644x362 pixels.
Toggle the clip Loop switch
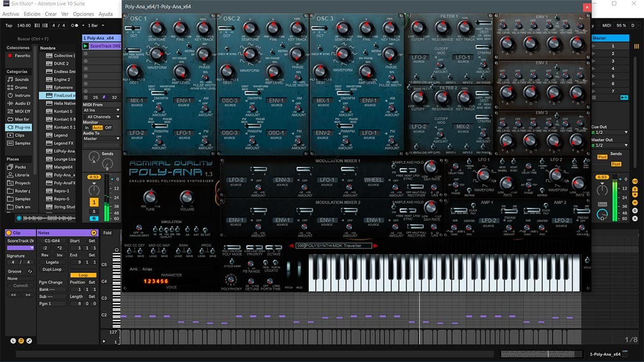click(x=83, y=275)
